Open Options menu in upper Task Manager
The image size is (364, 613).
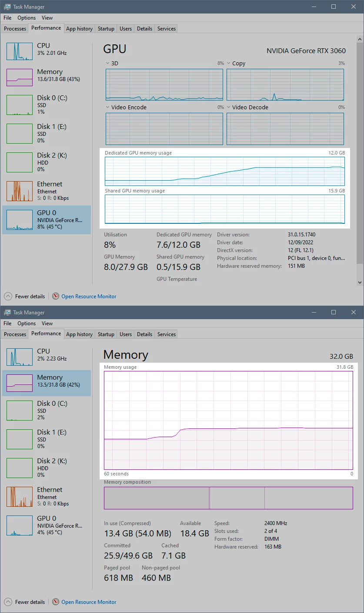(27, 18)
